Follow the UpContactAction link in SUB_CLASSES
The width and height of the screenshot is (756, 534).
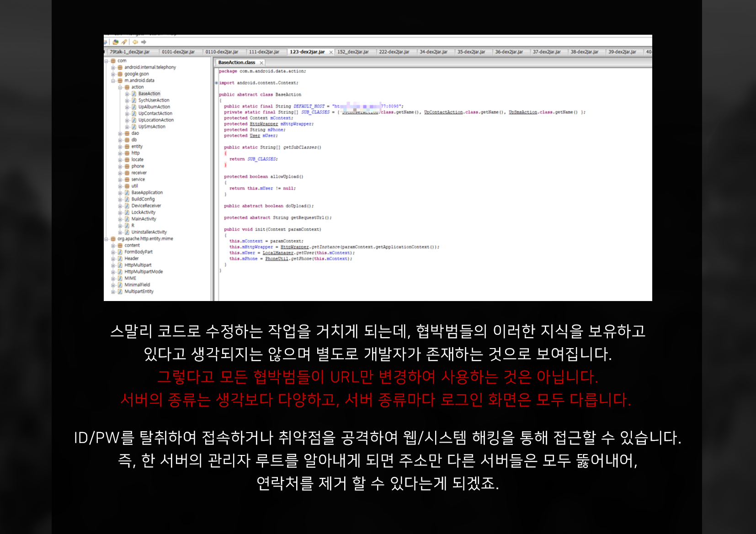[443, 112]
